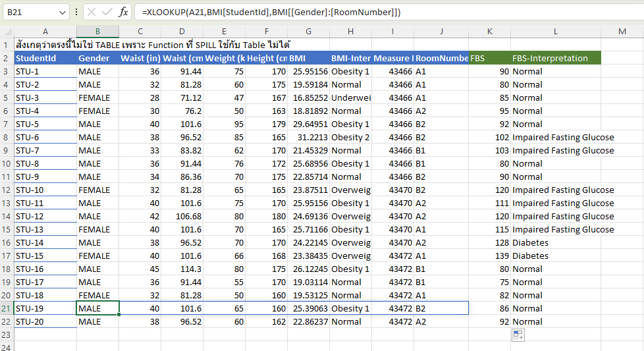The height and width of the screenshot is (351, 644).
Task: Click FBS value 139
Action: pos(489,256)
